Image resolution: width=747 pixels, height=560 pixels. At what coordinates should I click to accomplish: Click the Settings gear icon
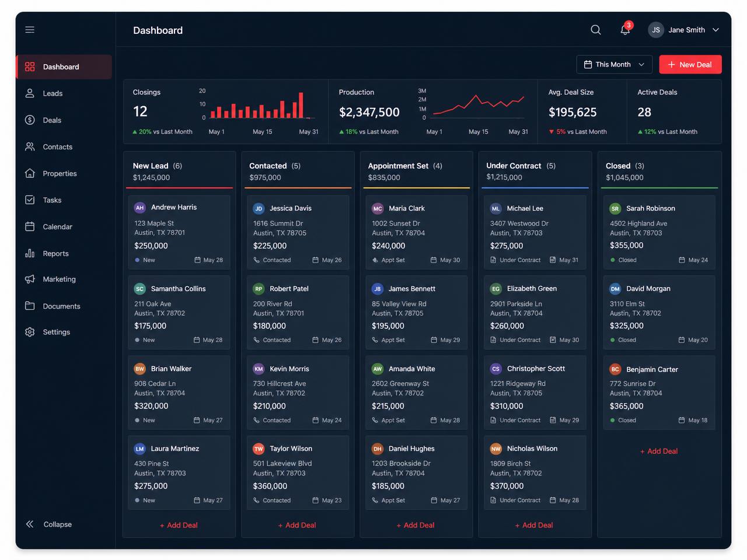pyautogui.click(x=30, y=332)
